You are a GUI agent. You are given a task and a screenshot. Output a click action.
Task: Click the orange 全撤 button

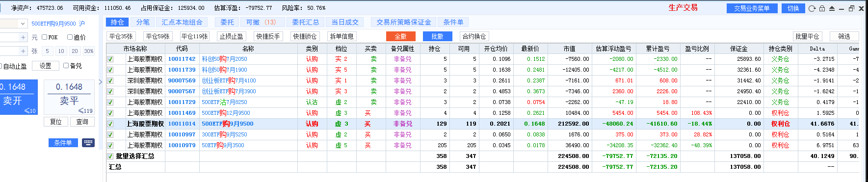[x=401, y=36]
